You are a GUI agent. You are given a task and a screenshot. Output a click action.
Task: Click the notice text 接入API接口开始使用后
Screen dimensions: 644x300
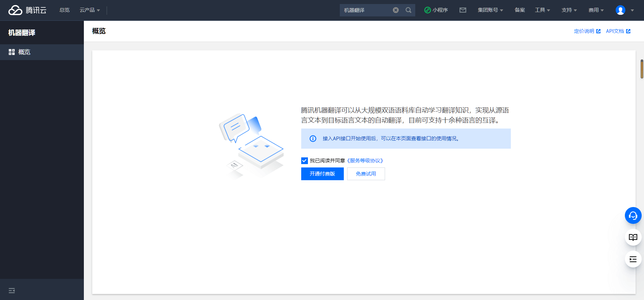(349, 139)
